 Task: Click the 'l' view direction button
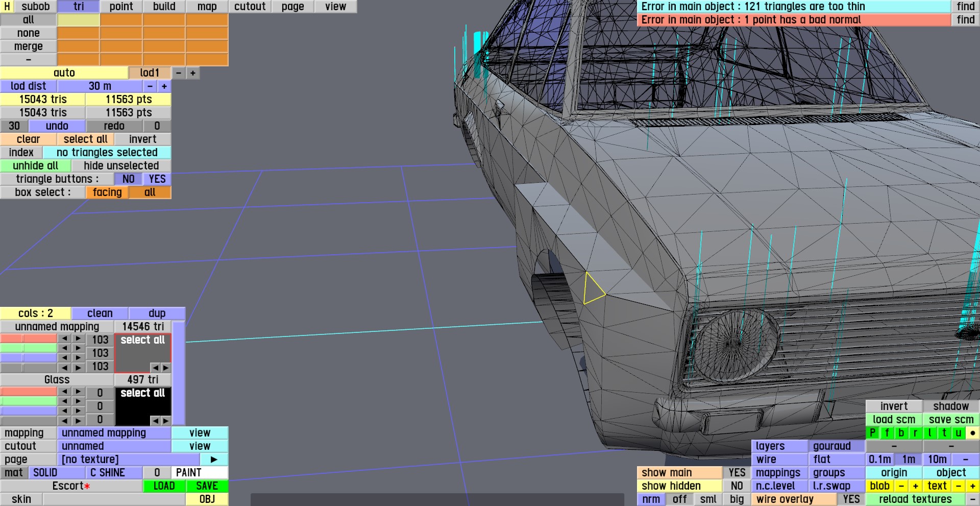click(x=930, y=433)
